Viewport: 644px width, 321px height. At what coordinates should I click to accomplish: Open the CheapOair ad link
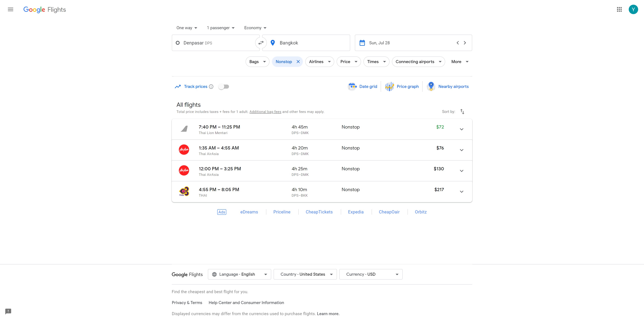click(x=389, y=212)
